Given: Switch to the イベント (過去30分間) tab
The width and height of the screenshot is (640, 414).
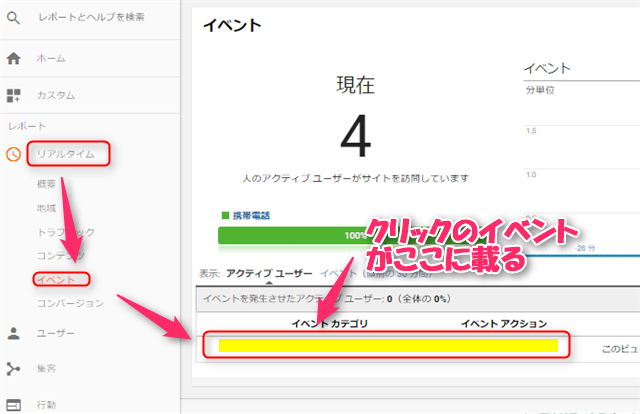Looking at the screenshot, I should coord(376,273).
